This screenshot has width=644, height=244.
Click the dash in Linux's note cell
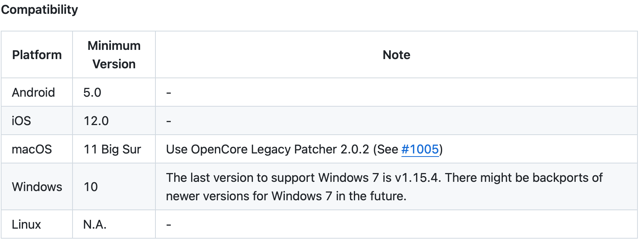point(168,225)
